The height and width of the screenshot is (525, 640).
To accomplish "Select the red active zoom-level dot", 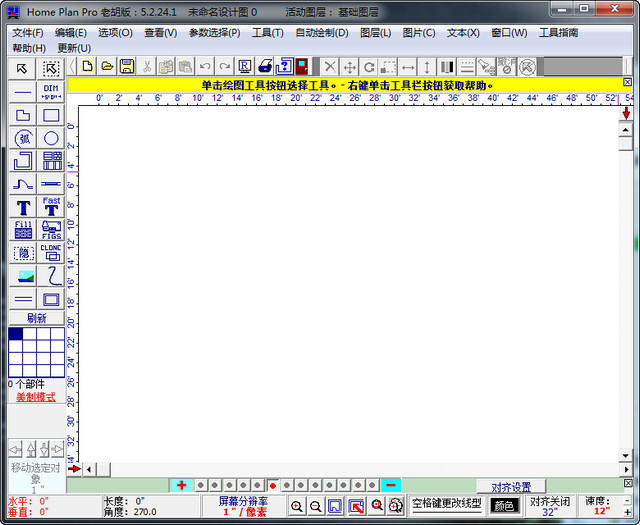I will pyautogui.click(x=273, y=485).
